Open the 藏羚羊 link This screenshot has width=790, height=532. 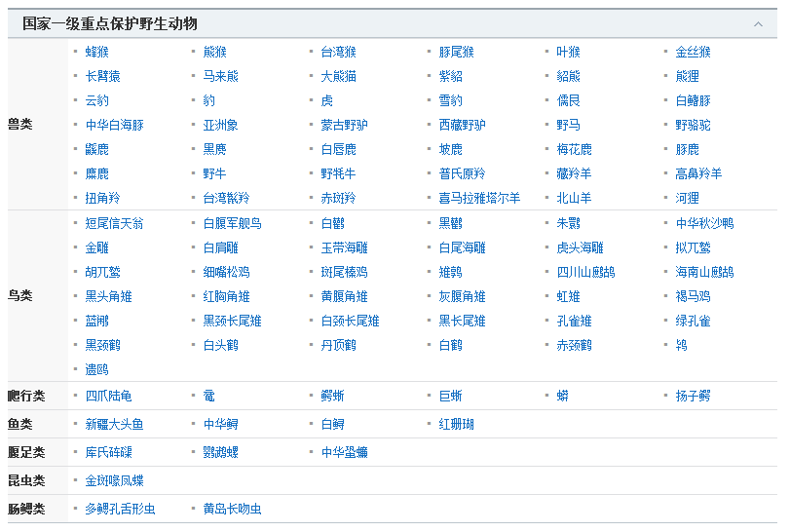(x=575, y=173)
